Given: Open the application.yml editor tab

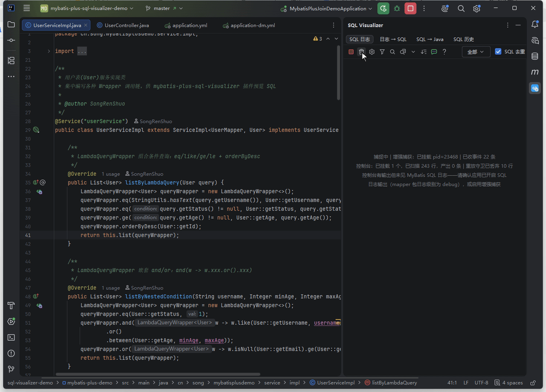Looking at the screenshot, I should coord(186,26).
